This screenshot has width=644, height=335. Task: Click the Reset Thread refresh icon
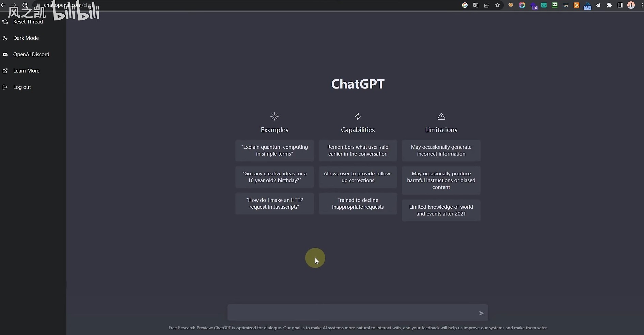click(5, 22)
